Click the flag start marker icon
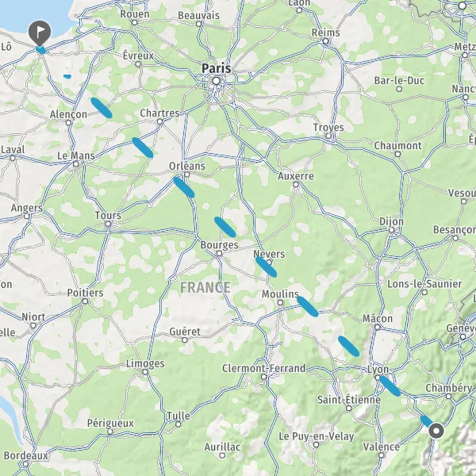The image size is (476, 476). (x=40, y=33)
